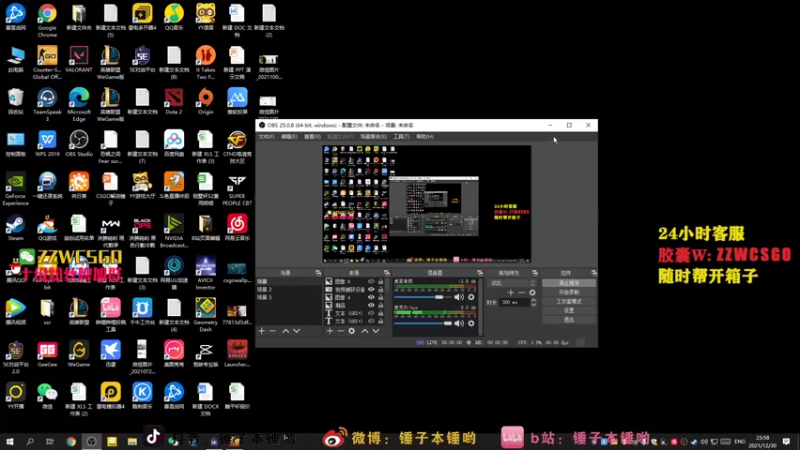Toggle lock of 图像 6 source
The height and width of the screenshot is (450, 800).
point(381,282)
